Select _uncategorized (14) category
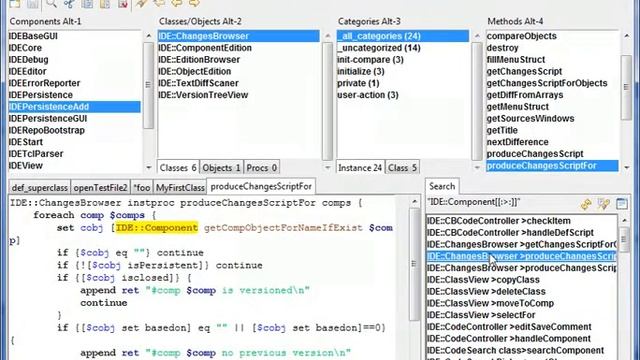640x360 pixels. pyautogui.click(x=403, y=48)
